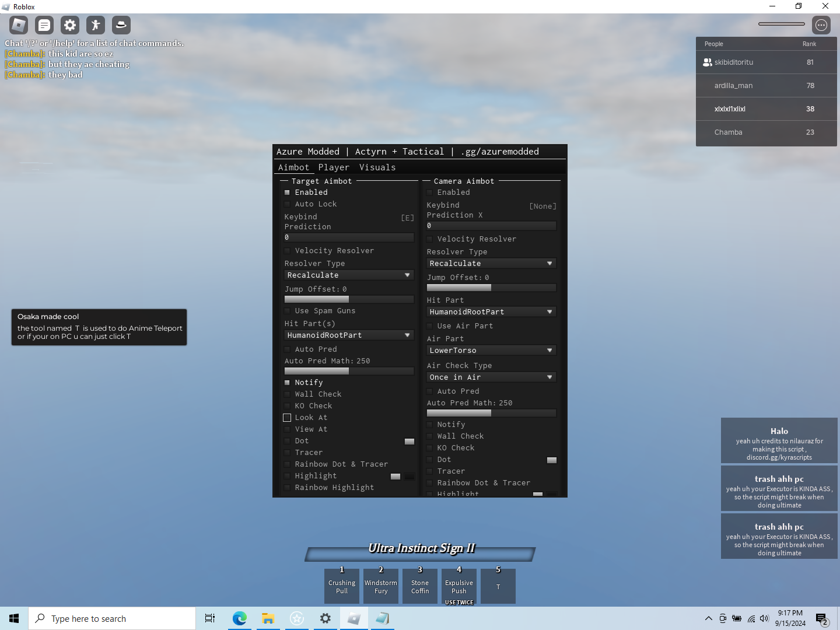Switch to the Aimbot tab
The width and height of the screenshot is (840, 630).
pyautogui.click(x=293, y=167)
